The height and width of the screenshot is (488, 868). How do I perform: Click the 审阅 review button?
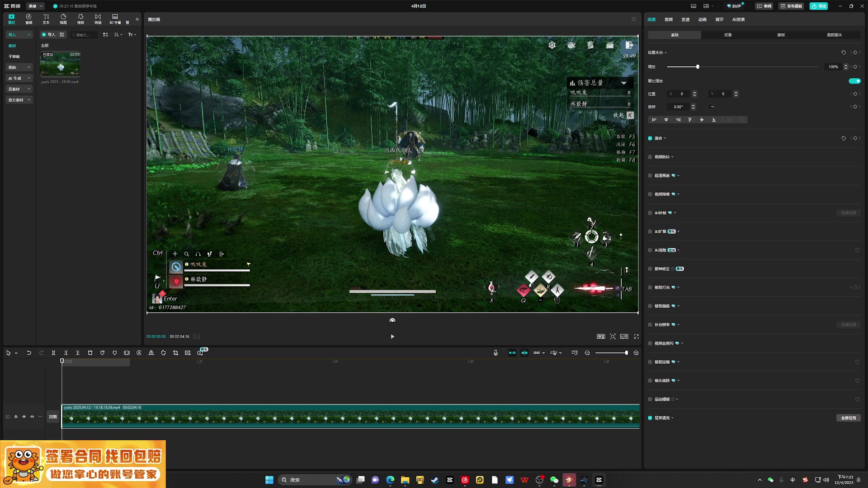click(764, 6)
